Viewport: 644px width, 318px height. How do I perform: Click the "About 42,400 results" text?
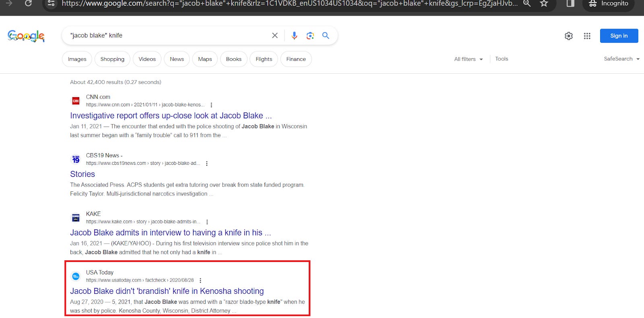(x=116, y=82)
